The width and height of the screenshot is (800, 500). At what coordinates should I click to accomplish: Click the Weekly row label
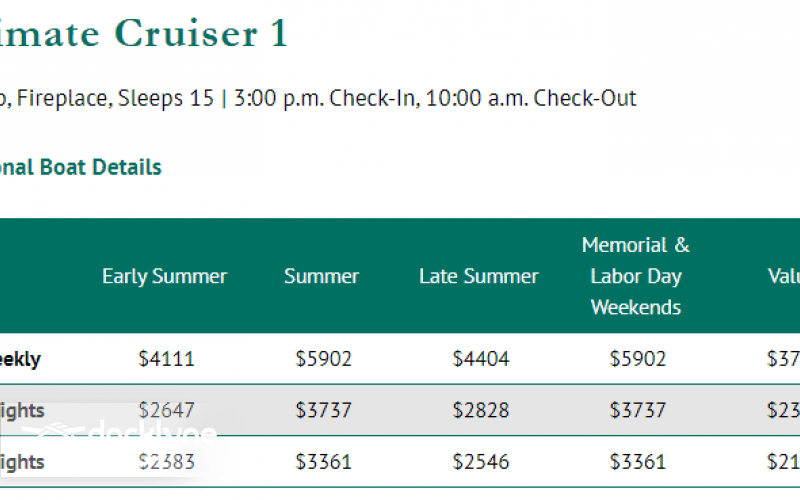[x=20, y=359]
